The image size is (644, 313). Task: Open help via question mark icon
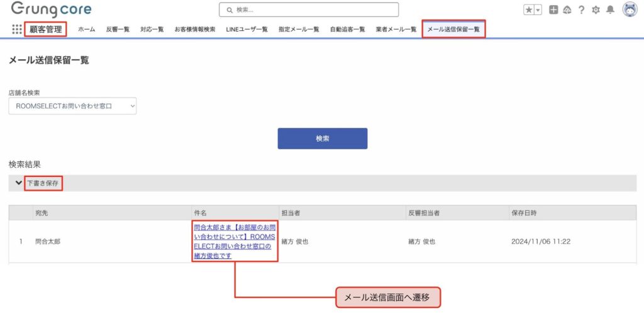(x=581, y=9)
